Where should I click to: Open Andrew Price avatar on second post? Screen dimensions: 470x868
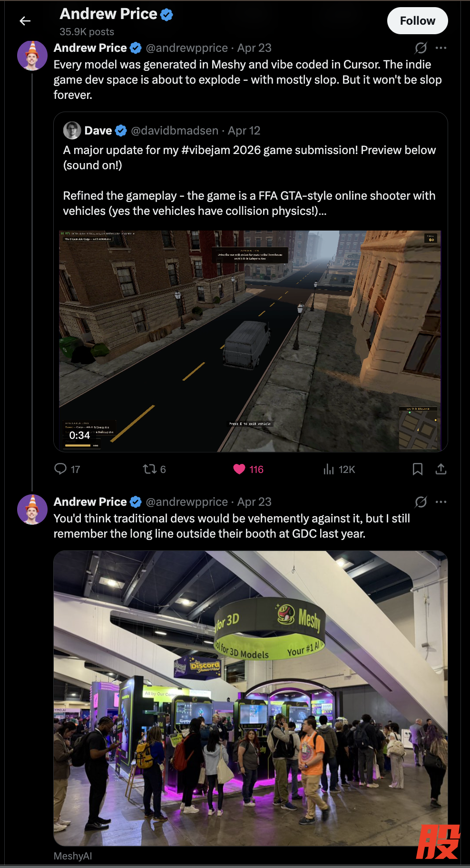coord(32,510)
